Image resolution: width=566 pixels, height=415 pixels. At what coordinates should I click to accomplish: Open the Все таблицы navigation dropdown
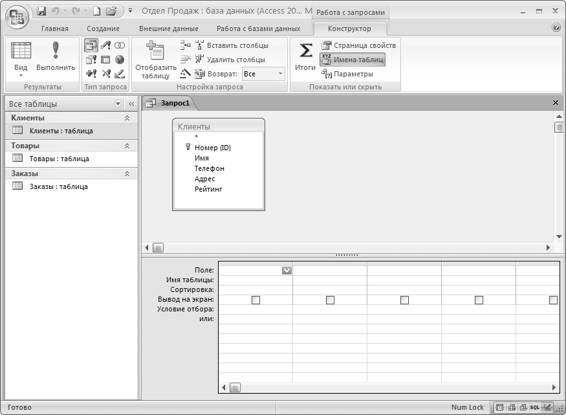click(118, 104)
